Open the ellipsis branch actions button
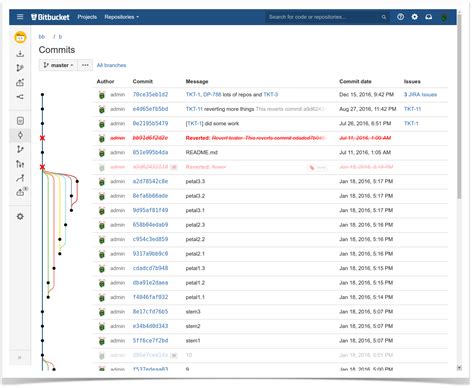474x388 pixels. pos(85,65)
